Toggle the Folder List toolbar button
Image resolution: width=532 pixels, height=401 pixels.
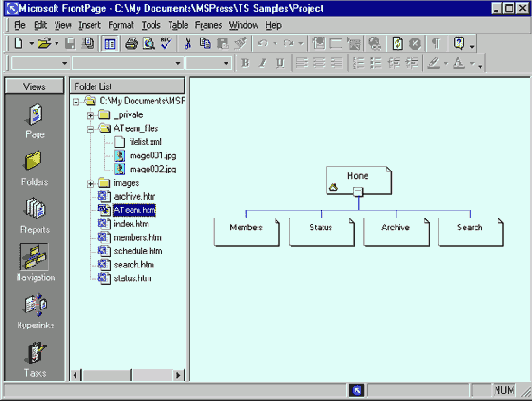pos(110,44)
